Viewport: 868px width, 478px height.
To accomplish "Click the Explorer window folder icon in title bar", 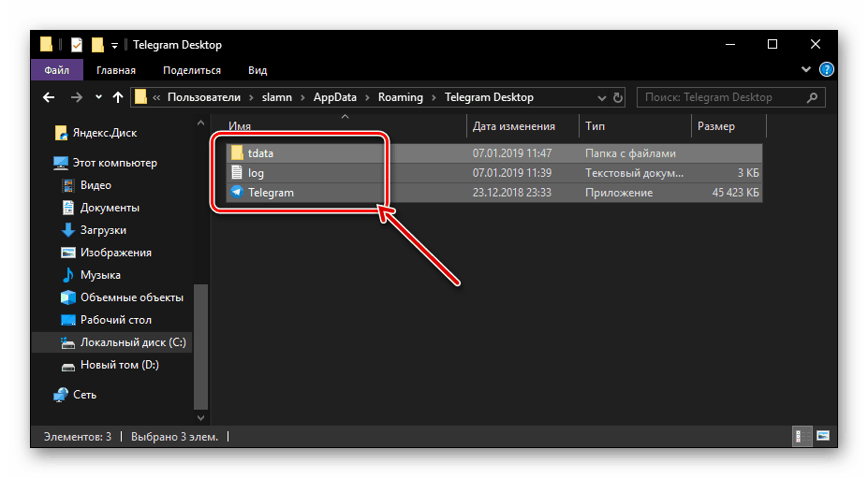I will click(x=47, y=44).
